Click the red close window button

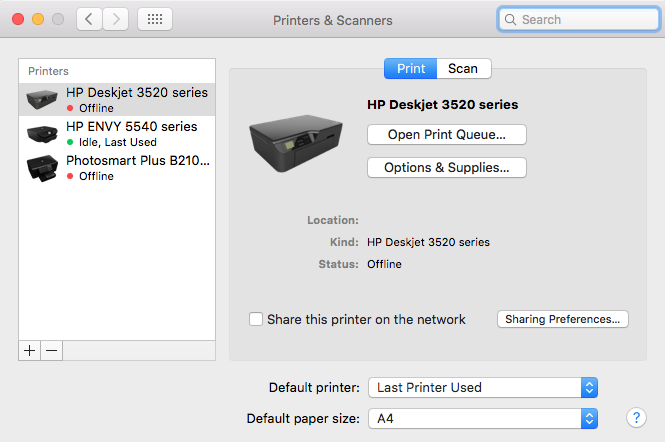(x=19, y=19)
